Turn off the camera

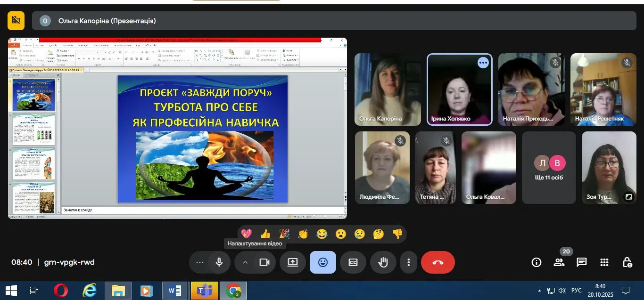coord(264,262)
